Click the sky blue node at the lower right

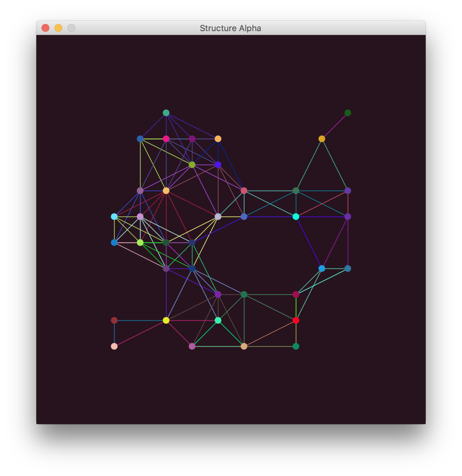[x=322, y=269]
